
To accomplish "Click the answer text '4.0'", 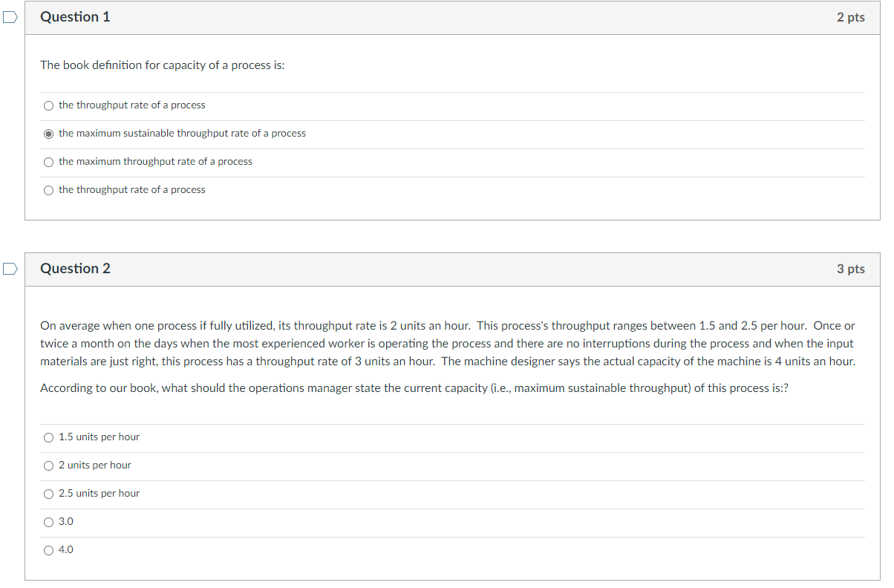I will pyautogui.click(x=66, y=550).
